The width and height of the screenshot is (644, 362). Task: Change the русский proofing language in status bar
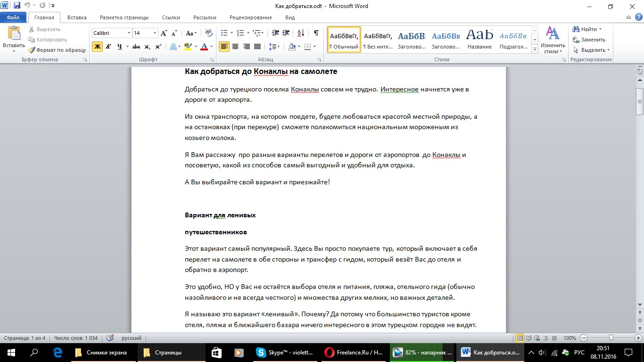132,338
